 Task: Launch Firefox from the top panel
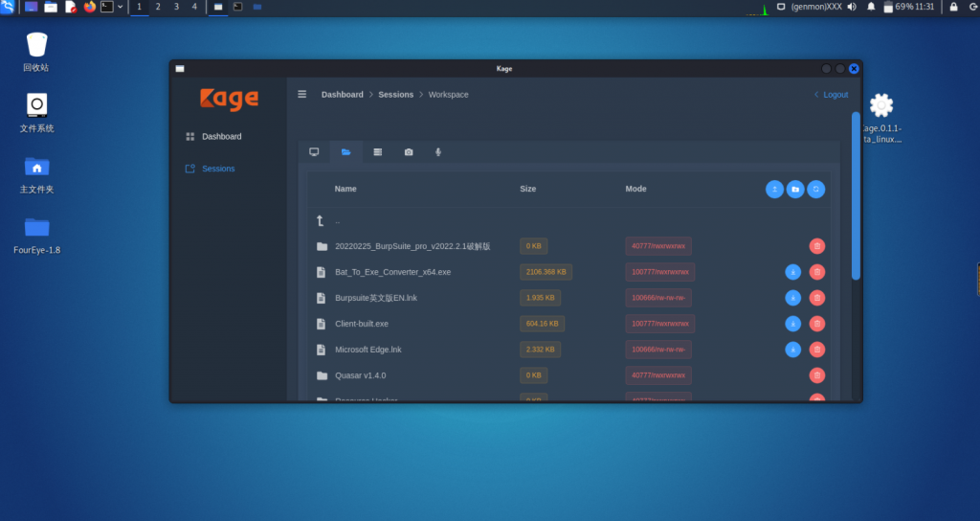90,7
